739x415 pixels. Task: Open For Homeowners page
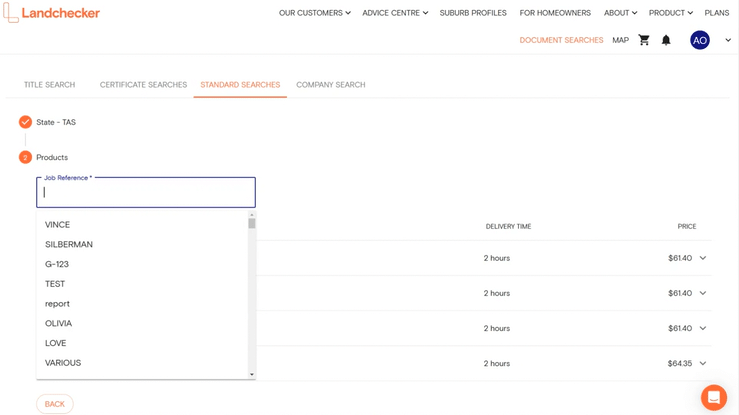click(555, 13)
